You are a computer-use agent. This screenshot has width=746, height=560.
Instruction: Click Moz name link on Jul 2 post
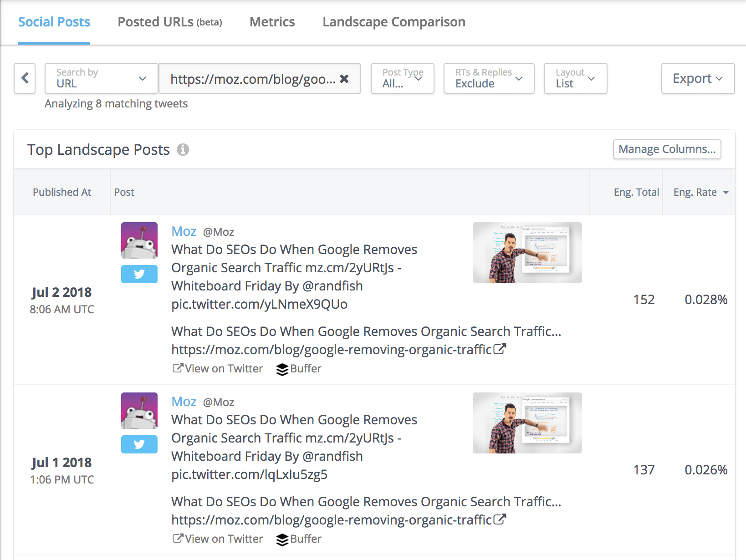pos(184,231)
